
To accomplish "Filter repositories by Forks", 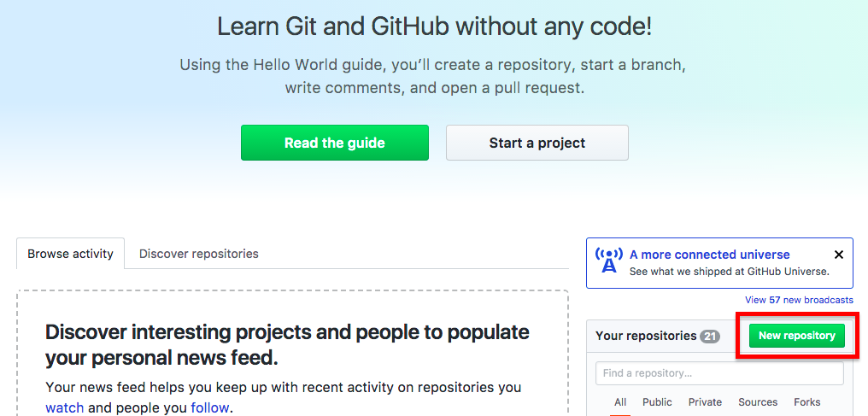I will click(807, 402).
